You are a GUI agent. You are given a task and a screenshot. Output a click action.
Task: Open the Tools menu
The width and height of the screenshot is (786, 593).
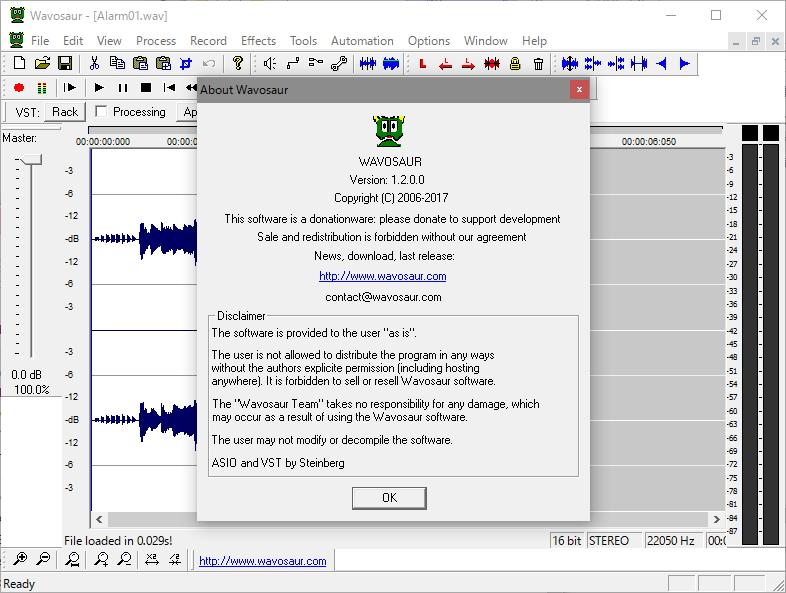pyautogui.click(x=303, y=41)
